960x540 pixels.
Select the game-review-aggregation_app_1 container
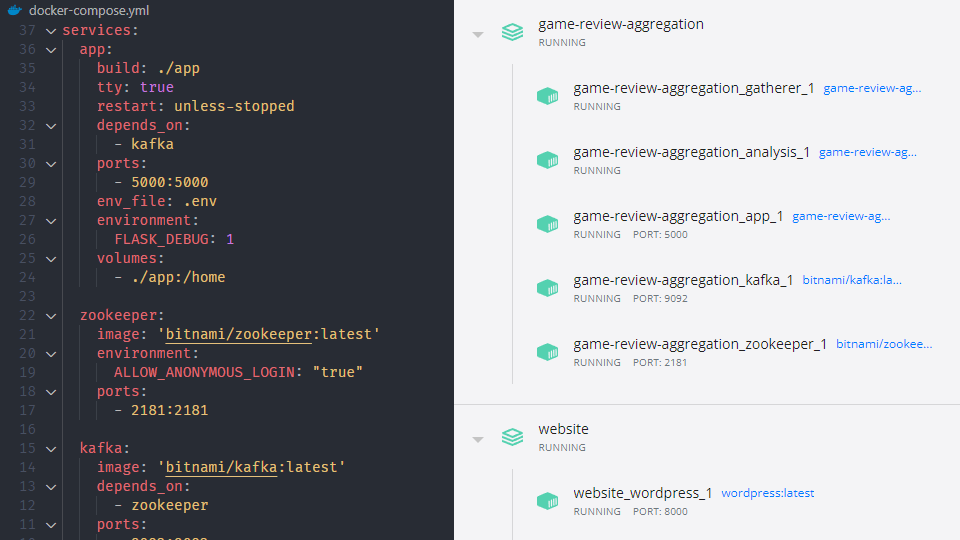(678, 216)
